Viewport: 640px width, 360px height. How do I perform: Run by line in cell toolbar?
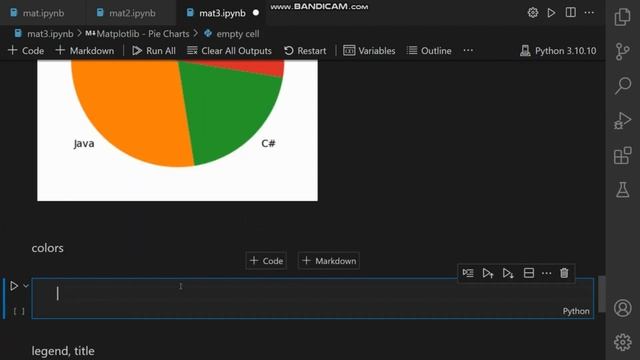tap(468, 273)
